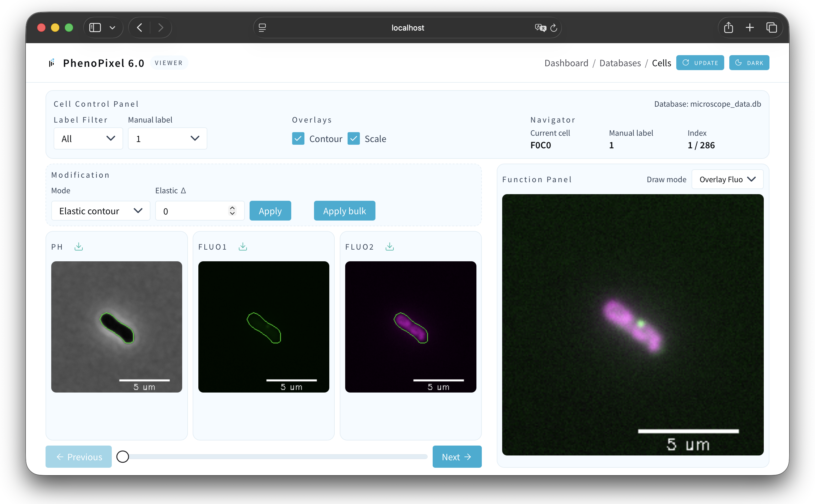815x504 pixels.
Task: Click the FLUO1 cell image
Action: tap(264, 327)
